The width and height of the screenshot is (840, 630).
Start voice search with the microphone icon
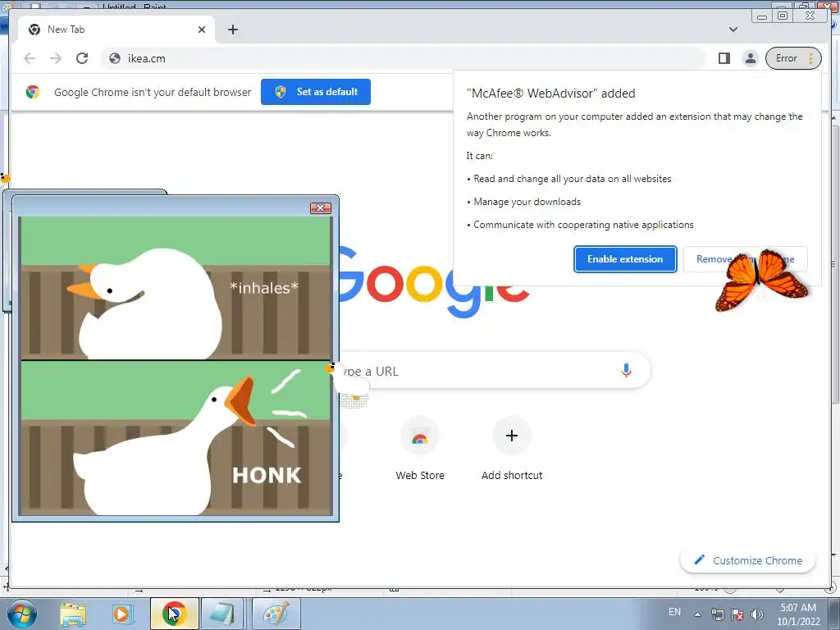[626, 370]
